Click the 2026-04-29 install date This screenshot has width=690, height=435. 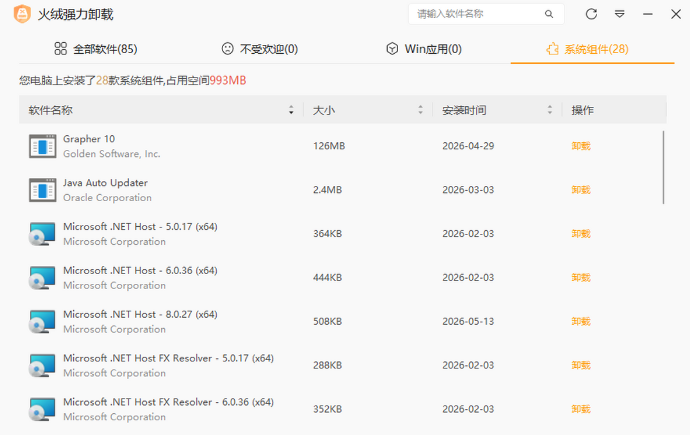[468, 146]
